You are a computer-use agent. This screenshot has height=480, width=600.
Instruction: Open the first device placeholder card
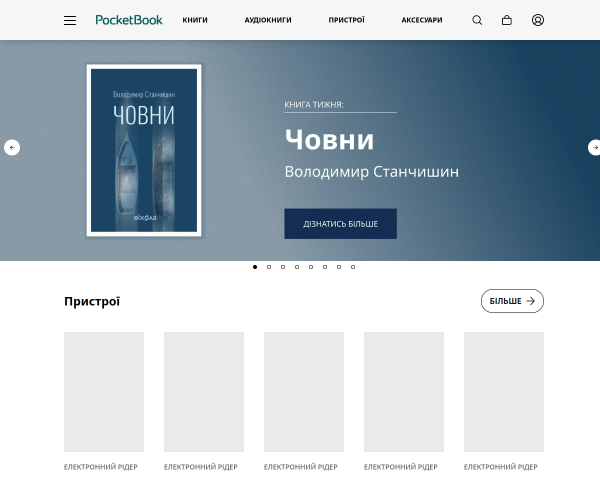pos(104,392)
